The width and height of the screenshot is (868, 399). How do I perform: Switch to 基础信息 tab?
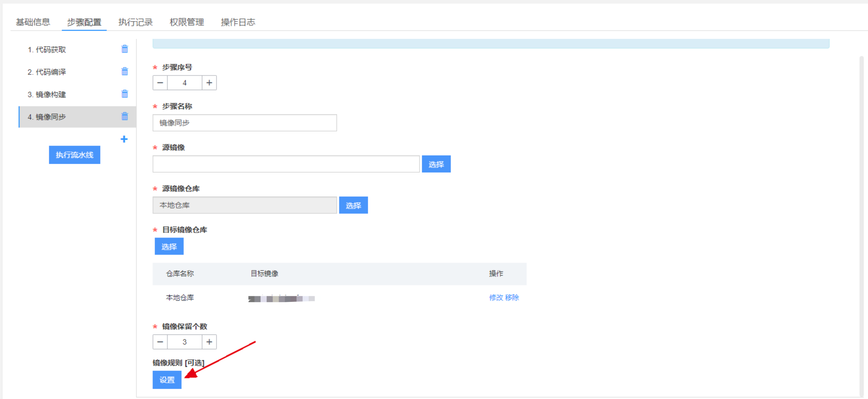[x=33, y=22]
